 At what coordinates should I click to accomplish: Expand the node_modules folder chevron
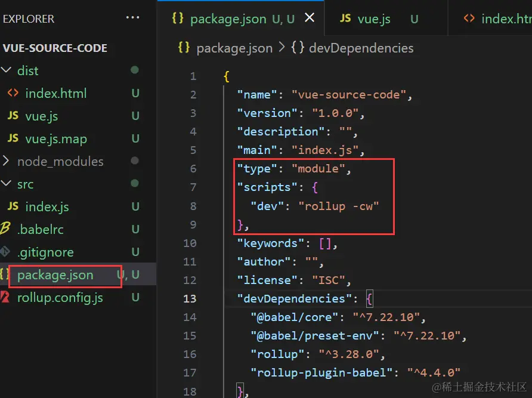(x=6, y=161)
